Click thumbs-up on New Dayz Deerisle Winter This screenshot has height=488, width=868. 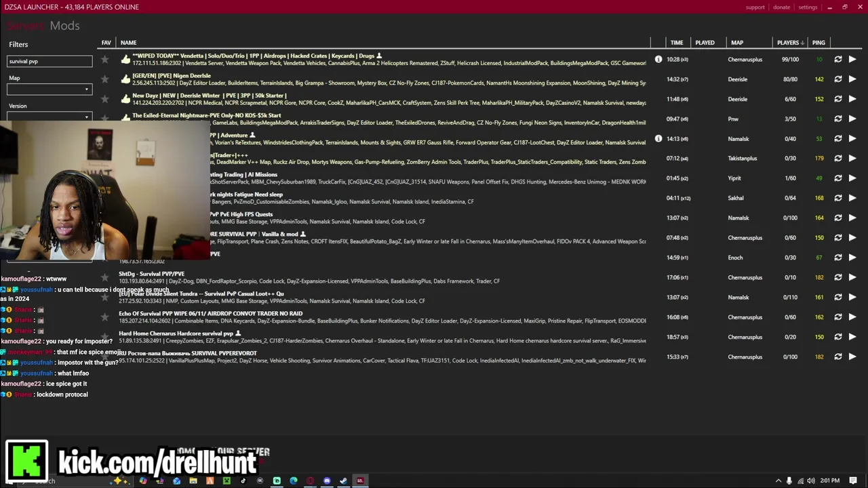125,99
